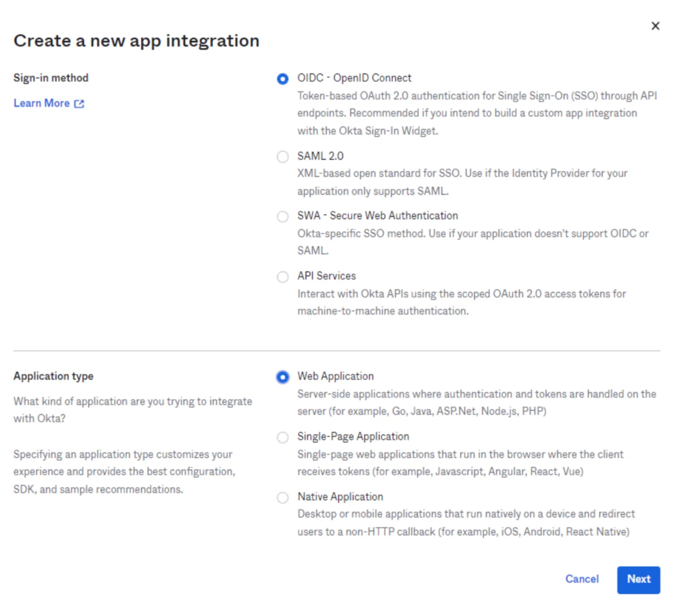The width and height of the screenshot is (678, 616).
Task: Choose SWA - Secure Web Authentication
Action: pos(282,216)
